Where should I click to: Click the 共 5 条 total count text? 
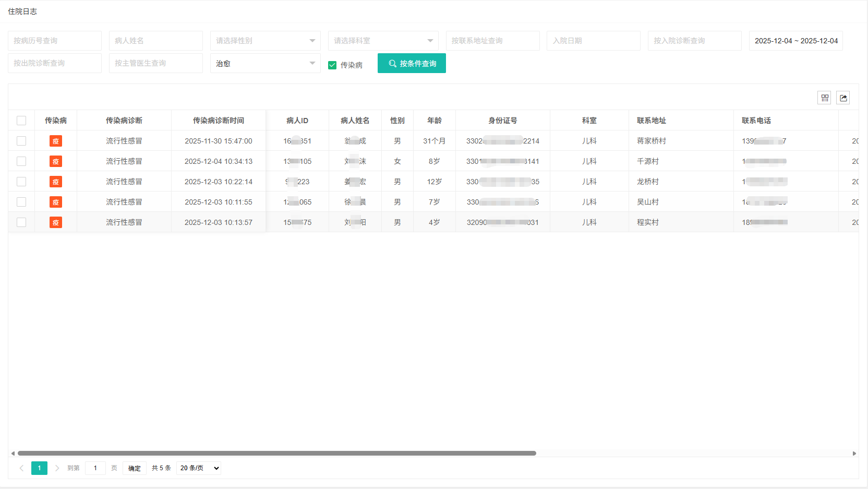(161, 468)
